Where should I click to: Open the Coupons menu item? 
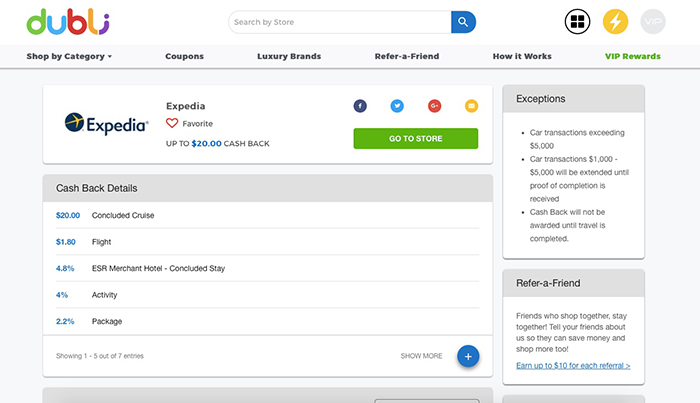click(x=184, y=56)
